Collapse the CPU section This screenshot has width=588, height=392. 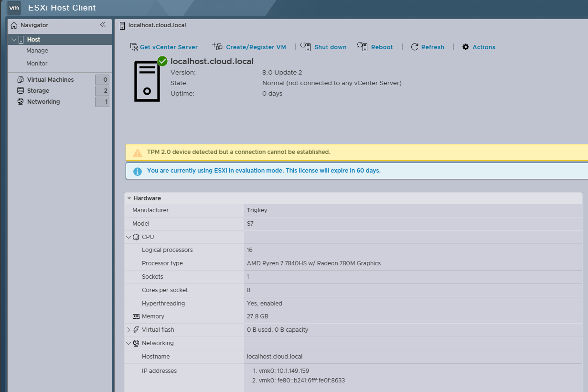tap(128, 237)
